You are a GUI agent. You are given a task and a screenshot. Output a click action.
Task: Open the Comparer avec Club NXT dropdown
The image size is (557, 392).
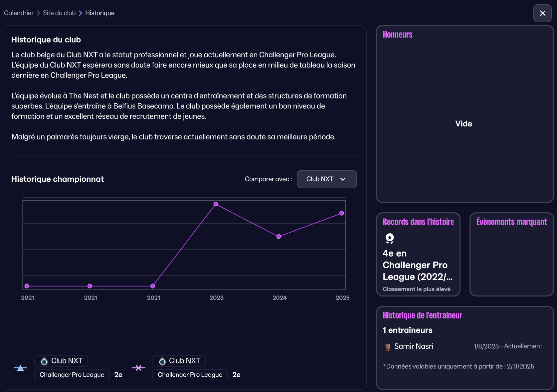326,179
